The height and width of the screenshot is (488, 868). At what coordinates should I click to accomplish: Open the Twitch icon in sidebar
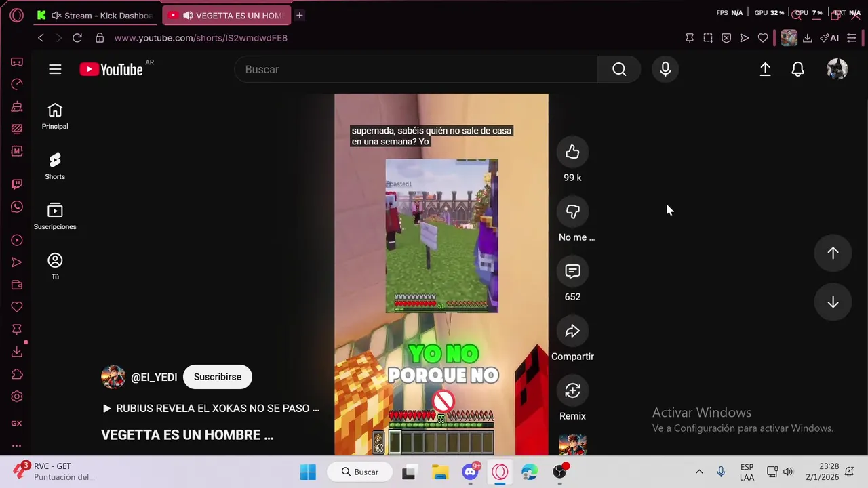[17, 184]
